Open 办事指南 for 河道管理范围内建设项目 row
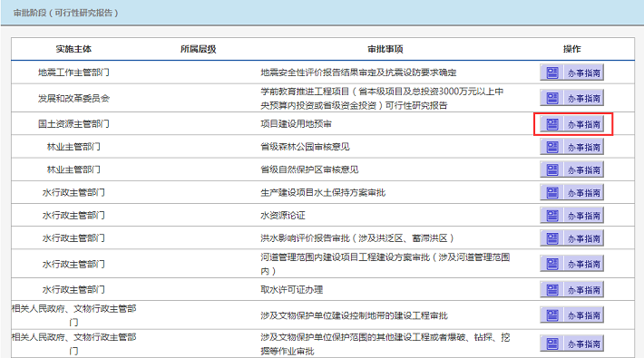The width and height of the screenshot is (644, 358). pos(571,264)
